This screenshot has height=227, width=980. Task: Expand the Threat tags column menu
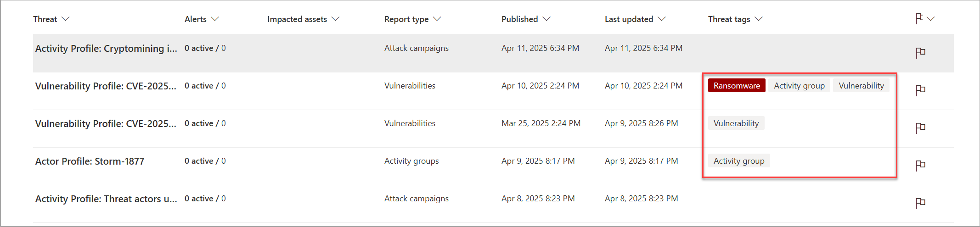(x=735, y=19)
